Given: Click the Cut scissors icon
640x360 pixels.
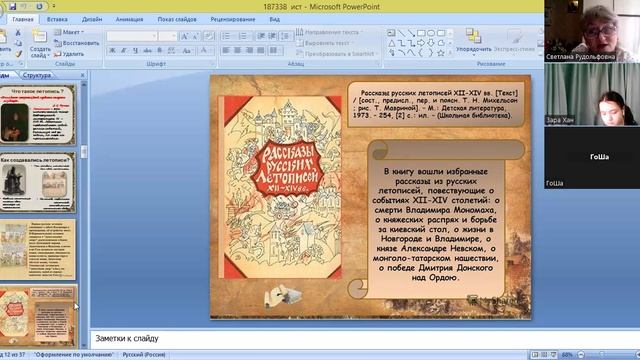Looking at the screenshot, I should click(x=18, y=33).
